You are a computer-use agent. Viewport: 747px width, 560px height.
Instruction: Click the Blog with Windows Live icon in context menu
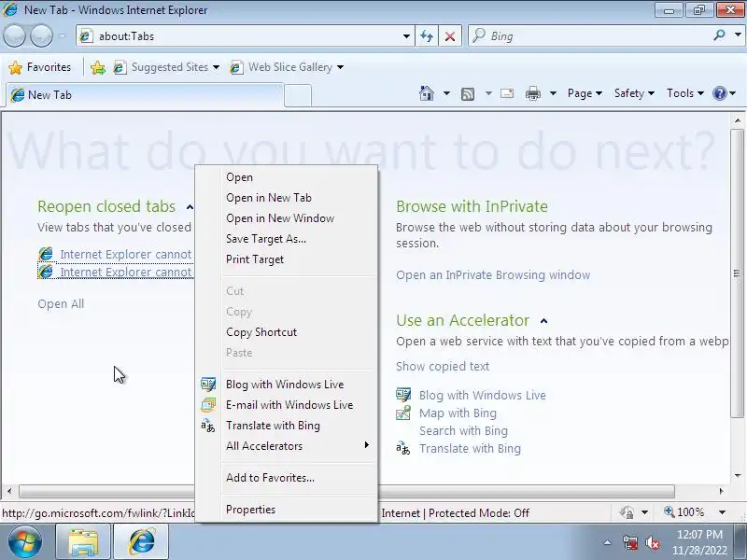tap(208, 385)
